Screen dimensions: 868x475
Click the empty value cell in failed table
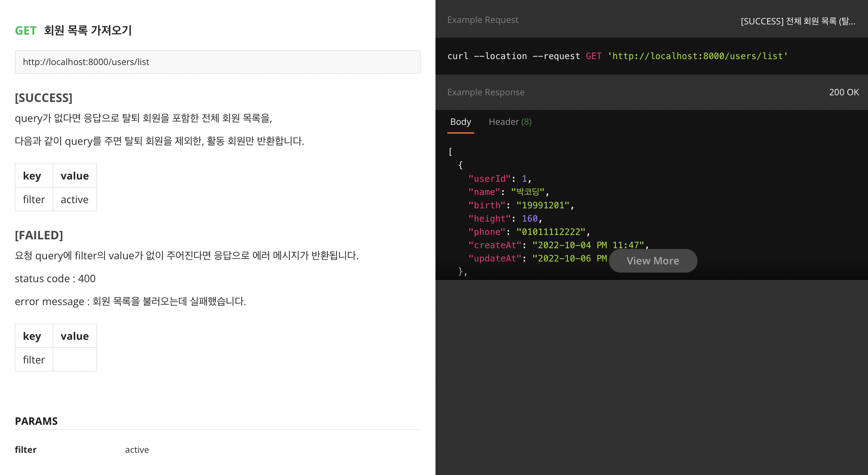click(75, 359)
